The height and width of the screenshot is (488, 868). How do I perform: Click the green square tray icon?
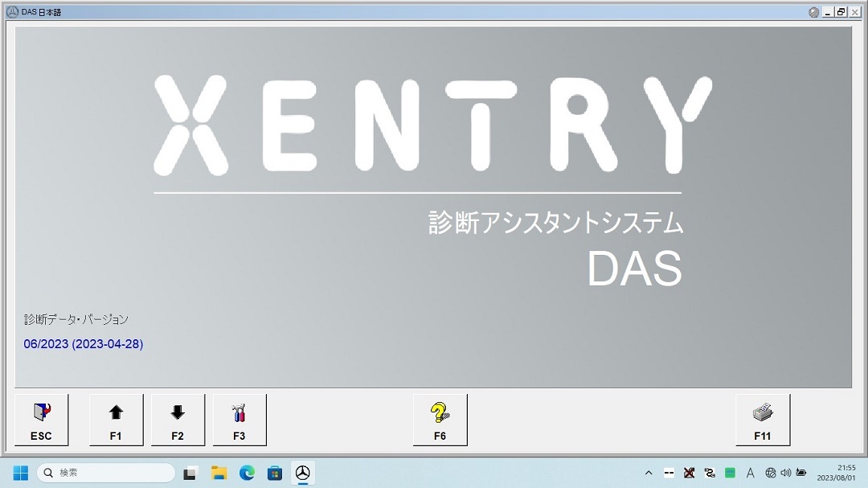pos(730,473)
